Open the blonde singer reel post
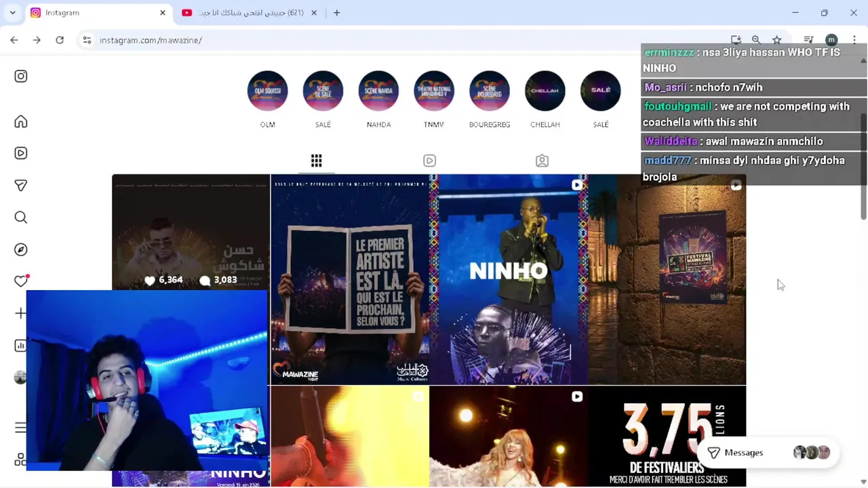 coord(509,436)
